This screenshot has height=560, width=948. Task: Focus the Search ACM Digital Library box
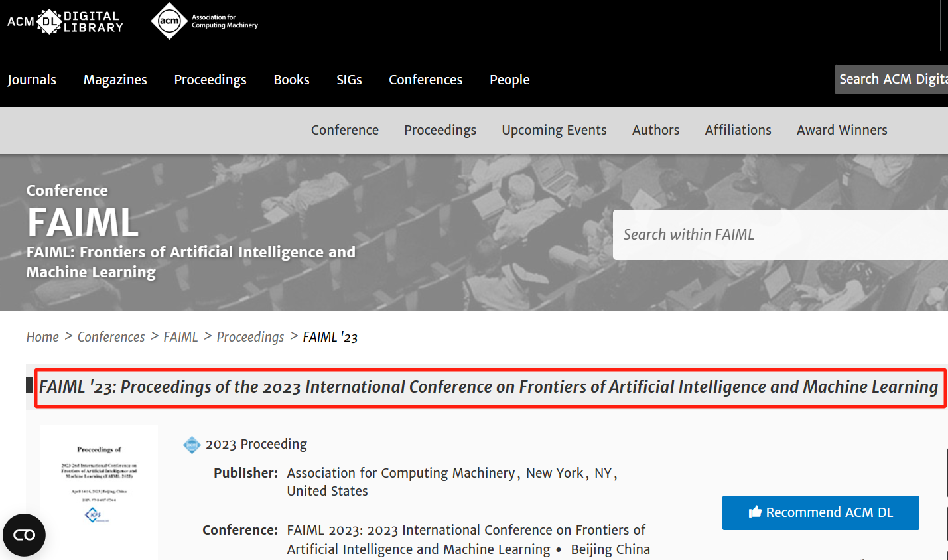(891, 80)
